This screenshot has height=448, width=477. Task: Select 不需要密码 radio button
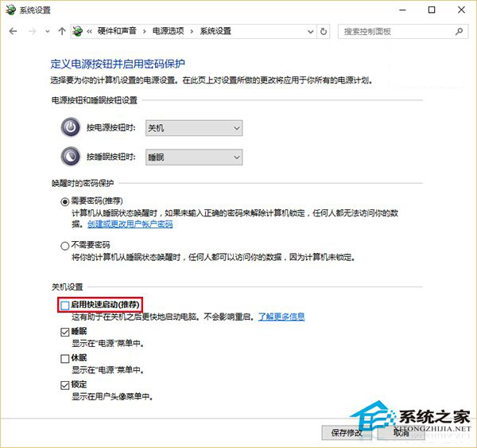click(65, 246)
